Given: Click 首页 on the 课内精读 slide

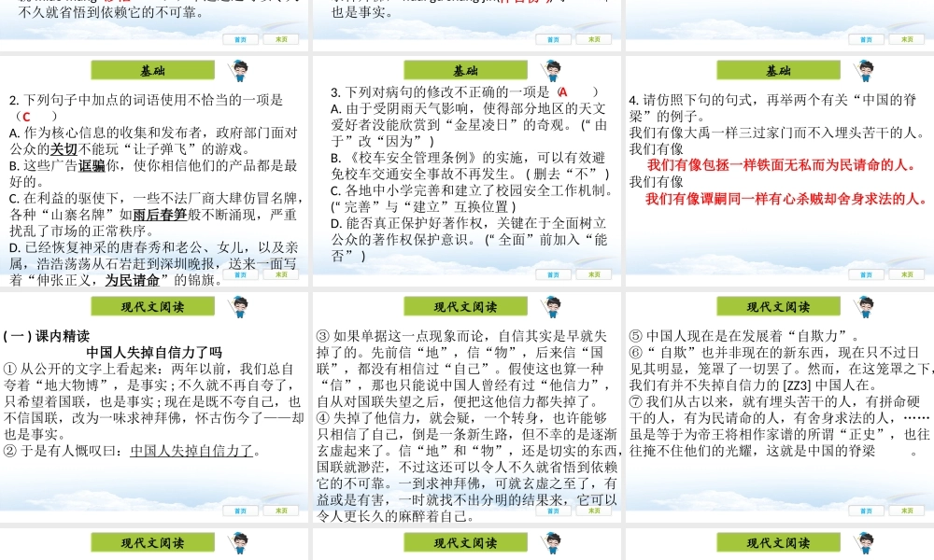Looking at the screenshot, I should [x=241, y=511].
